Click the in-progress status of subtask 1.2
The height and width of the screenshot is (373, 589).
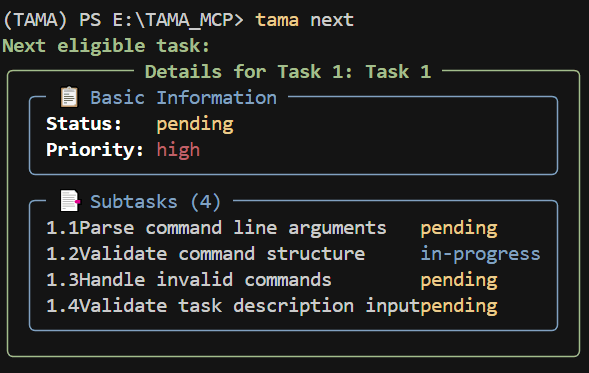[x=480, y=254]
